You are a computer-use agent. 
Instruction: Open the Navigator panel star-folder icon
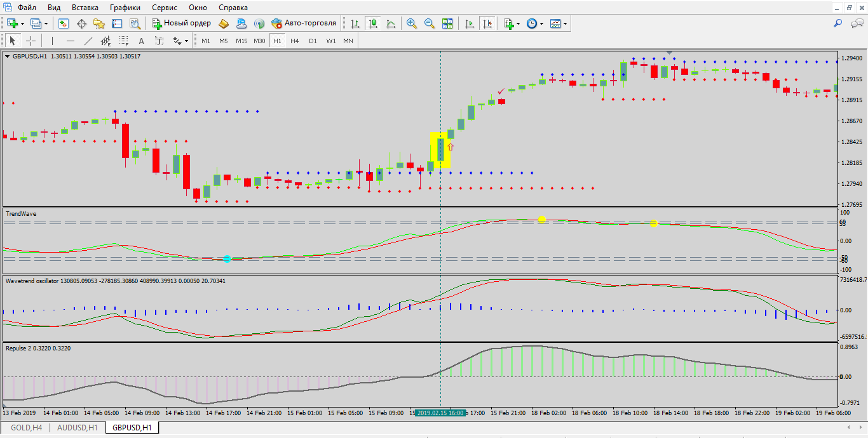tap(99, 23)
